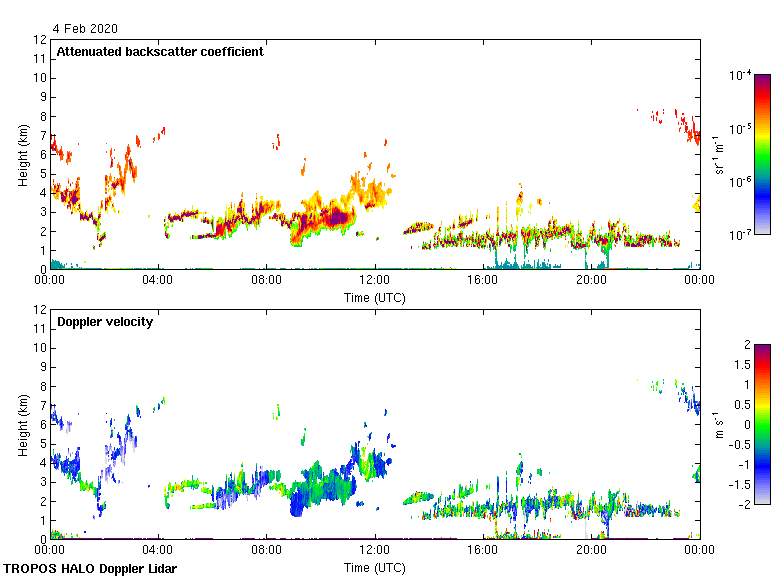
Task: Click Height (km) axis label of the backscatter plot
Action: [x=23, y=155]
